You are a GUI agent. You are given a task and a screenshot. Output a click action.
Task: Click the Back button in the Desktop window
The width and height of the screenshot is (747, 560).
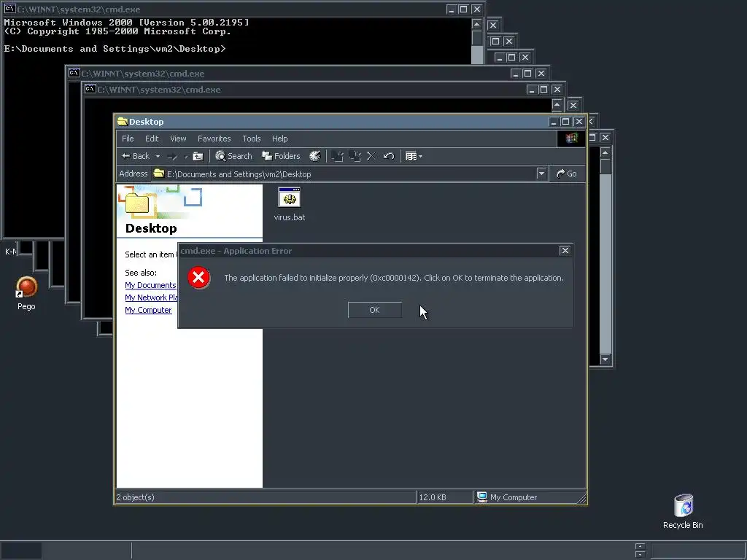pos(136,156)
